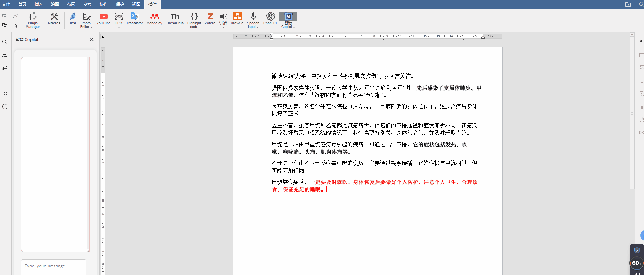
Task: Click the Copy icon in toolbar
Action: pos(5,16)
